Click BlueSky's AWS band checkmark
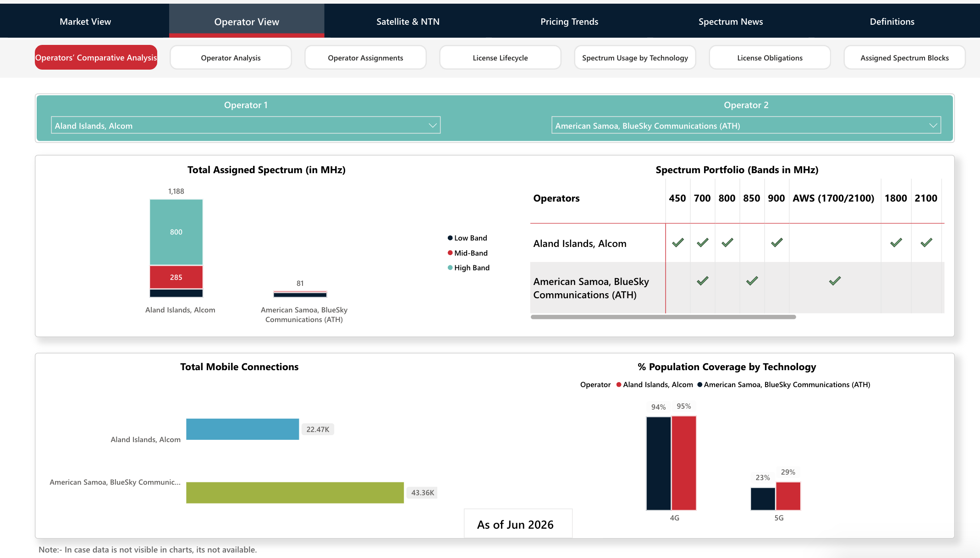The width and height of the screenshot is (980, 558). point(835,281)
